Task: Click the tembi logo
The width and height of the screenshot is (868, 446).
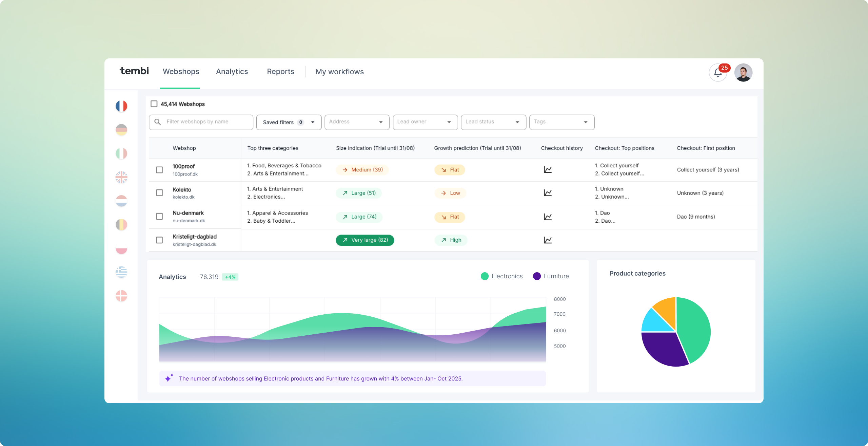Action: (x=134, y=71)
